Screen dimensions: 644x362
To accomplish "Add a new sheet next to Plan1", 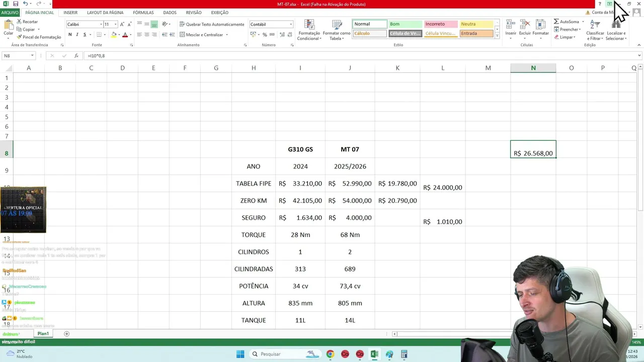I will pyautogui.click(x=66, y=334).
